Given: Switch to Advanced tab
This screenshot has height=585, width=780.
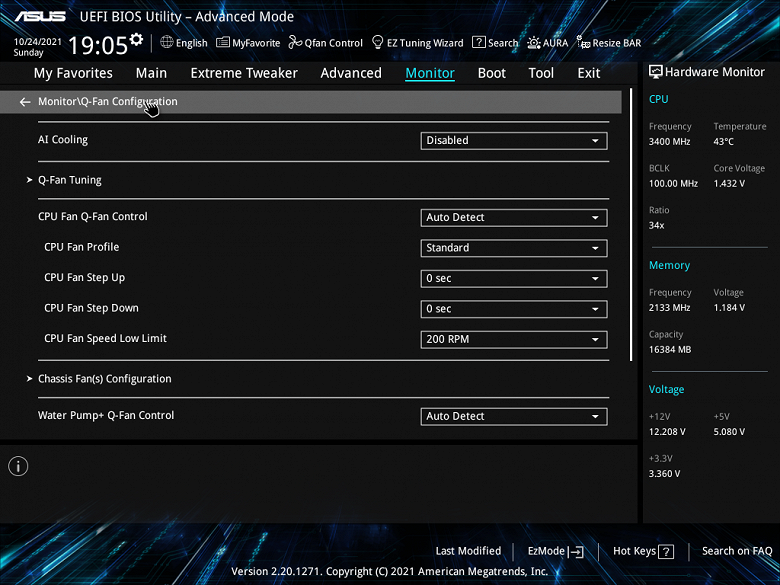Looking at the screenshot, I should pyautogui.click(x=351, y=73).
